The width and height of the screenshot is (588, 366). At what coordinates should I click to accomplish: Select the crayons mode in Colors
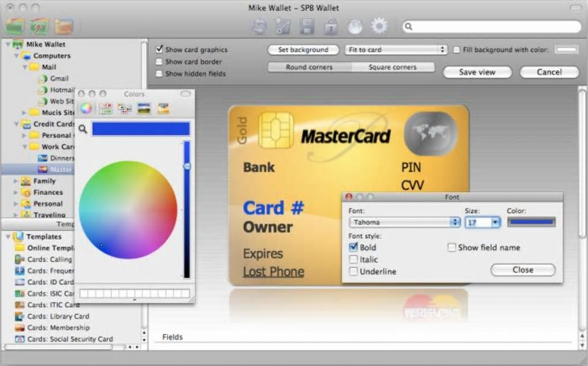point(163,108)
